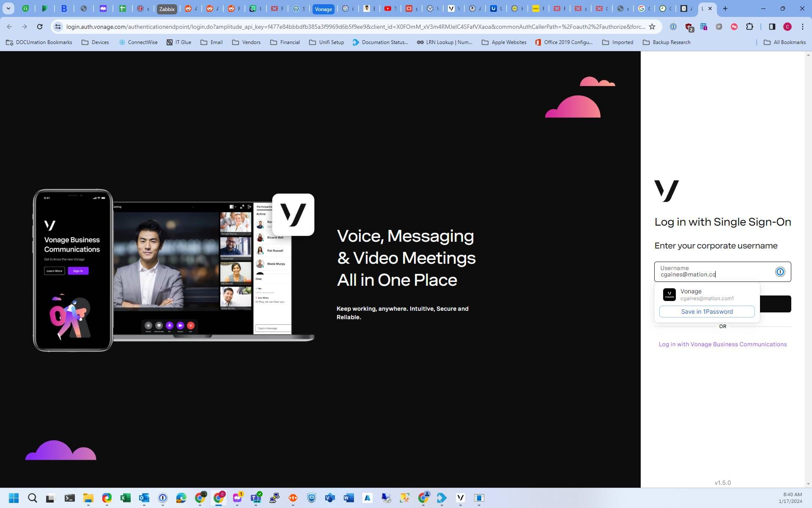Bookmark this page with the star icon
The height and width of the screenshot is (508, 812).
tap(652, 27)
